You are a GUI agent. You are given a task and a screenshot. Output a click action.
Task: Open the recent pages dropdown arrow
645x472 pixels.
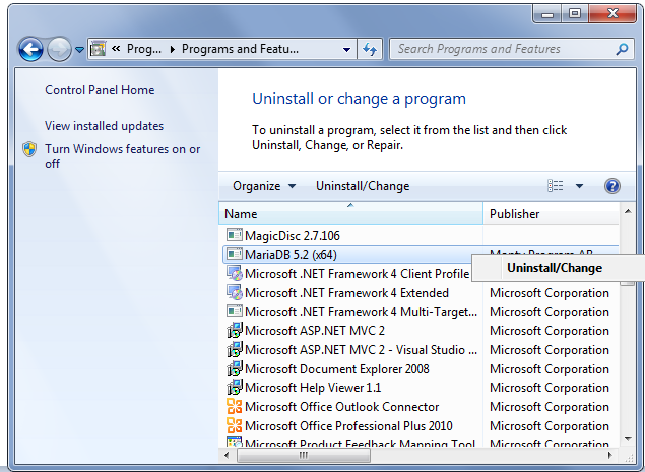(x=79, y=50)
